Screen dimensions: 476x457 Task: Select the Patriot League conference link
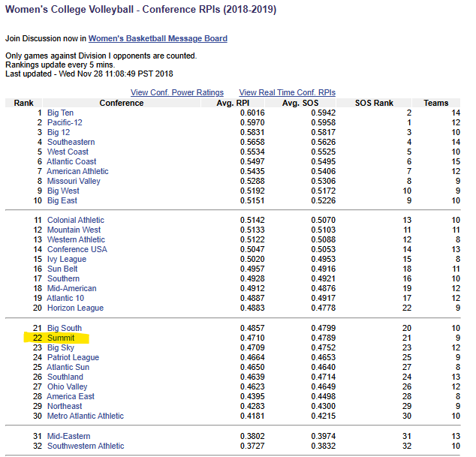click(73, 357)
